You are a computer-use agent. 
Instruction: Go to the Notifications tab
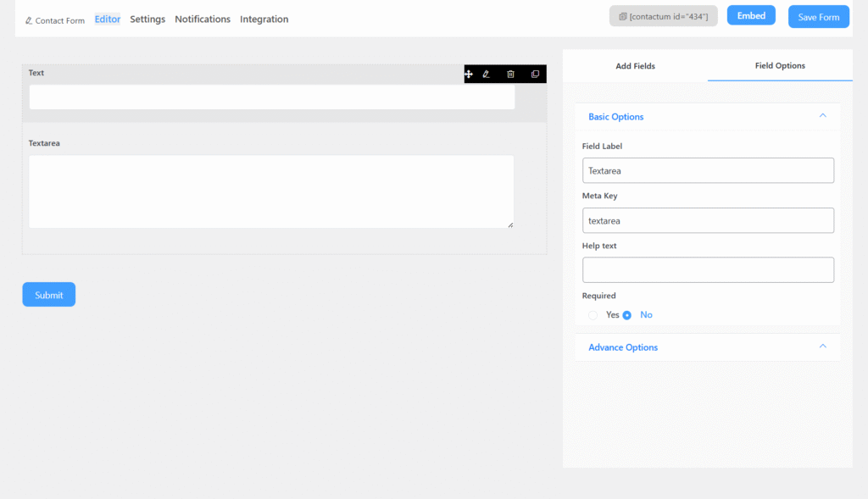pyautogui.click(x=203, y=19)
